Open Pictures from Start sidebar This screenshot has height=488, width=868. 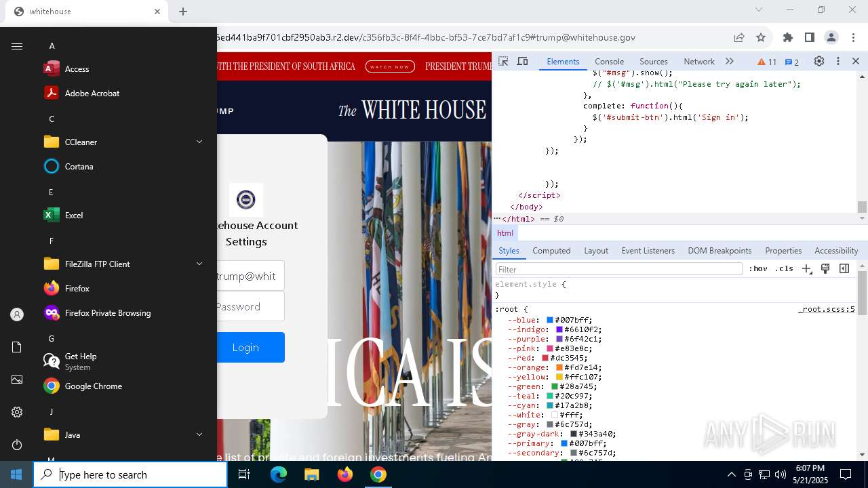click(17, 380)
